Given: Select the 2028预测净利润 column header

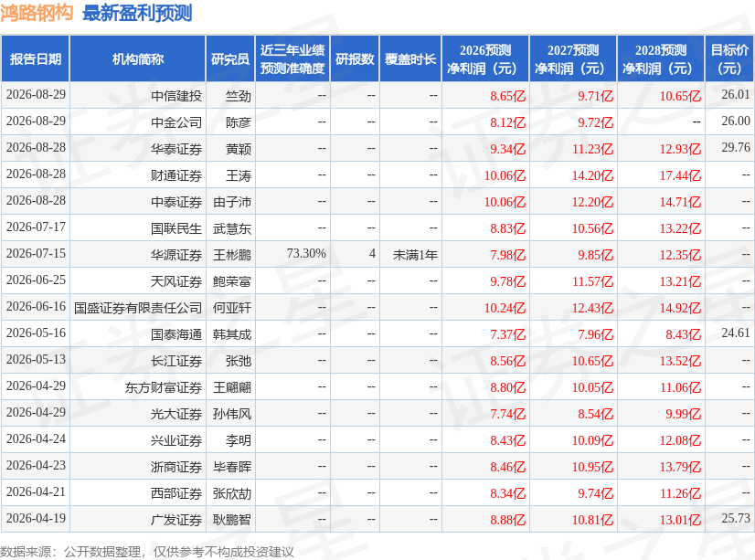Looking at the screenshot, I should tap(661, 58).
